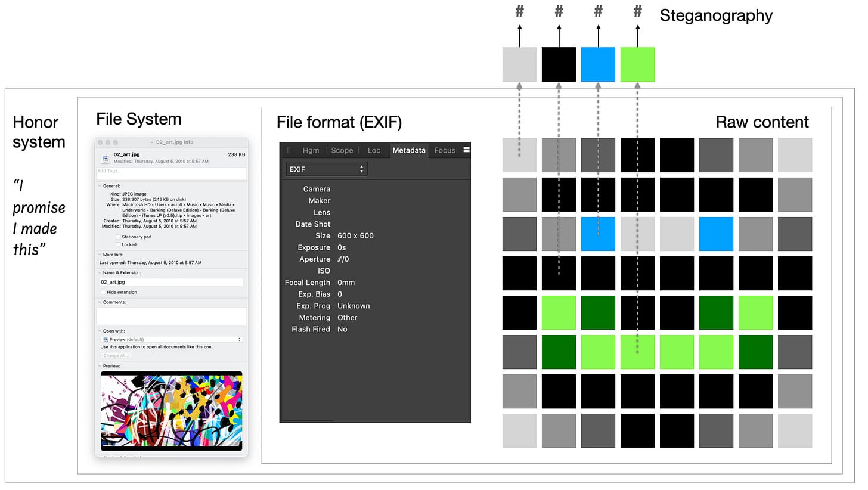Viewport: 868px width, 490px height.
Task: Click the bright green square above the grid
Action: 637,64
